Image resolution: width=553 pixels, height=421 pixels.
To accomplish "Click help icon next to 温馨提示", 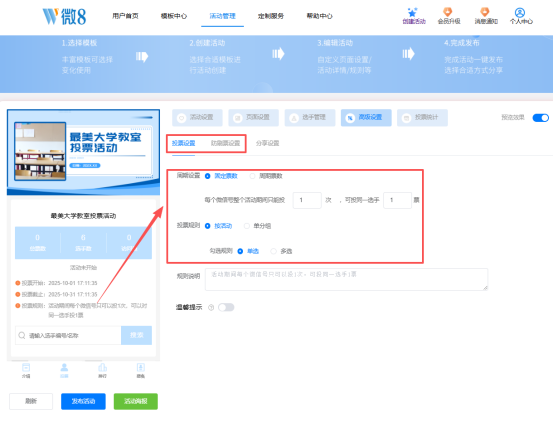I will 211,307.
